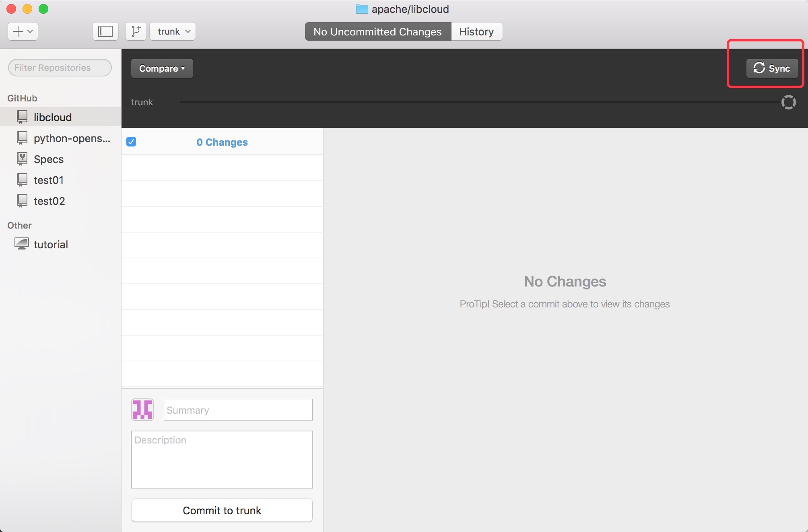Click the create new branch icon
Screen dimensions: 808x532
[x=136, y=31]
